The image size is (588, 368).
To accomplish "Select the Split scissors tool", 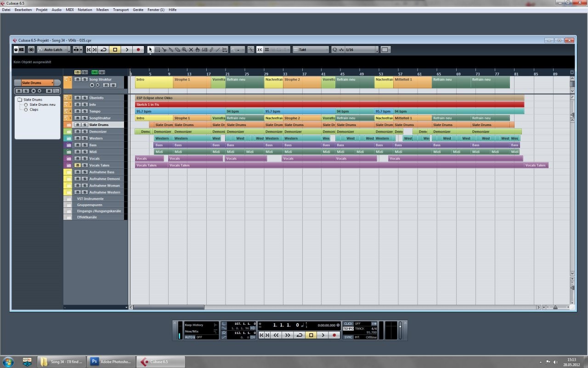I will pyautogui.click(x=164, y=50).
